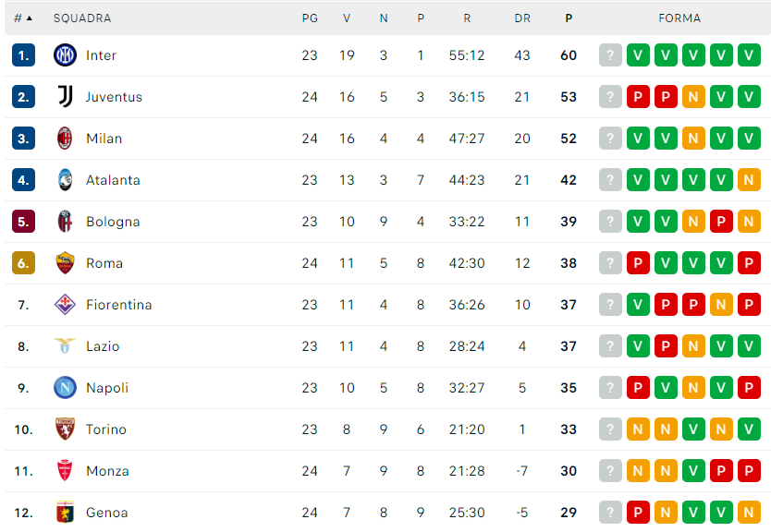Click Inter's gray question mark form badge
The image size is (771, 532).
tap(610, 55)
